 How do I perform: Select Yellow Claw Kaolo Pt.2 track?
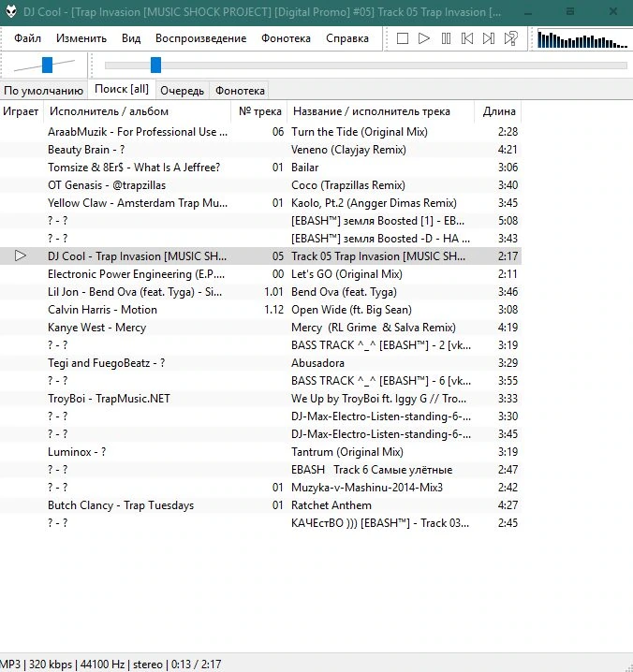(260, 203)
